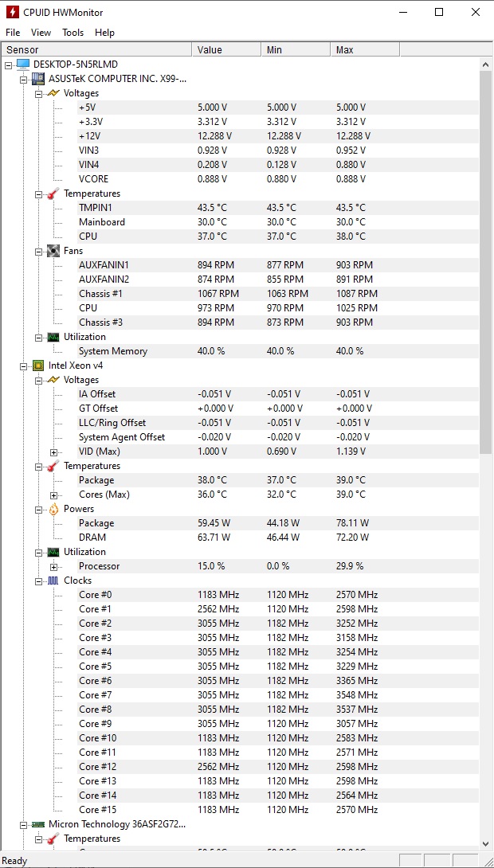The height and width of the screenshot is (868, 494).
Task: Click the thermometer icon beside motherboard Temperatures
Action: pyautogui.click(x=53, y=194)
